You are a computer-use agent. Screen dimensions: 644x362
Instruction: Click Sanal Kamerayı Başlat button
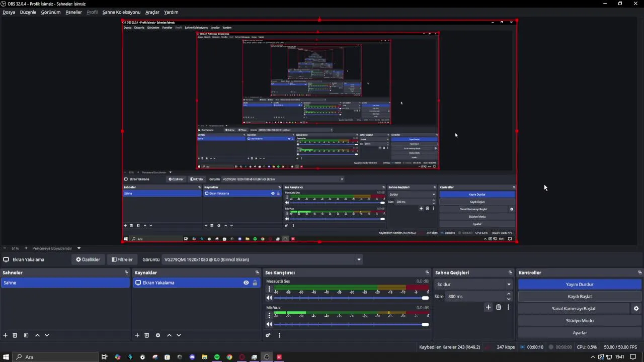(574, 309)
